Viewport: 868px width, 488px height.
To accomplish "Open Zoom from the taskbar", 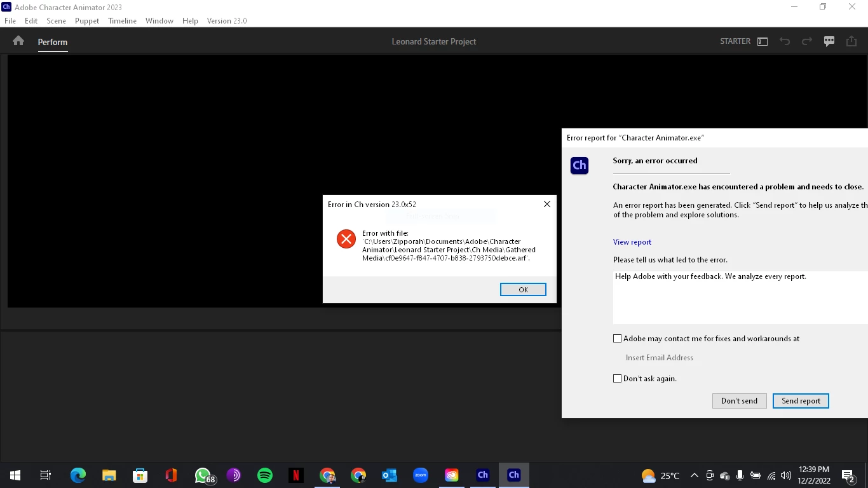I will click(x=421, y=475).
